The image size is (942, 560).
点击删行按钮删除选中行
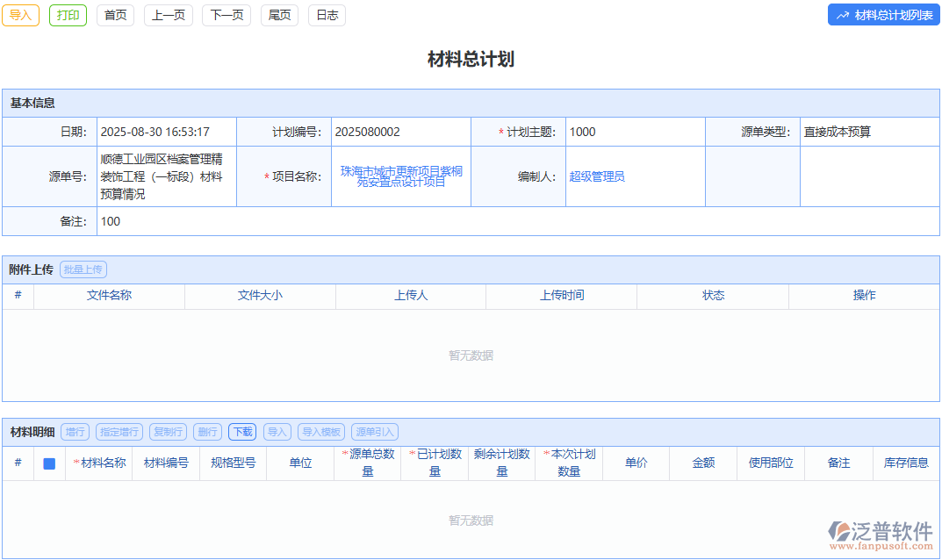coord(208,431)
